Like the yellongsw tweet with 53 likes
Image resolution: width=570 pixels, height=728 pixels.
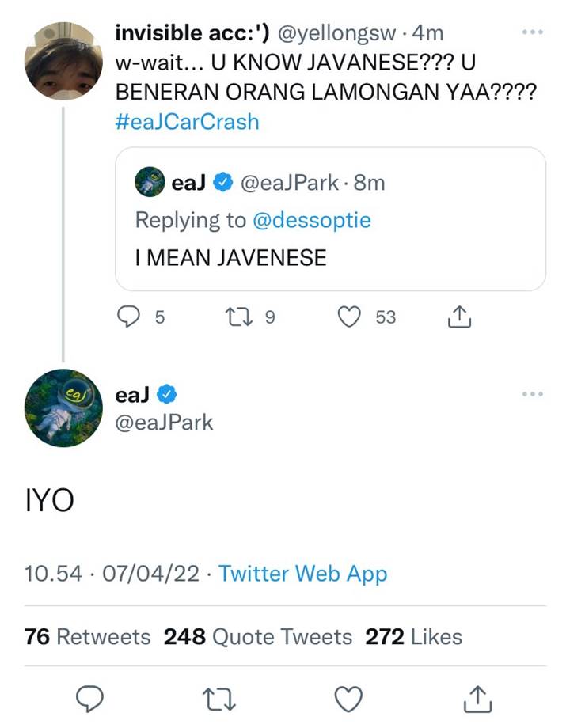click(349, 317)
